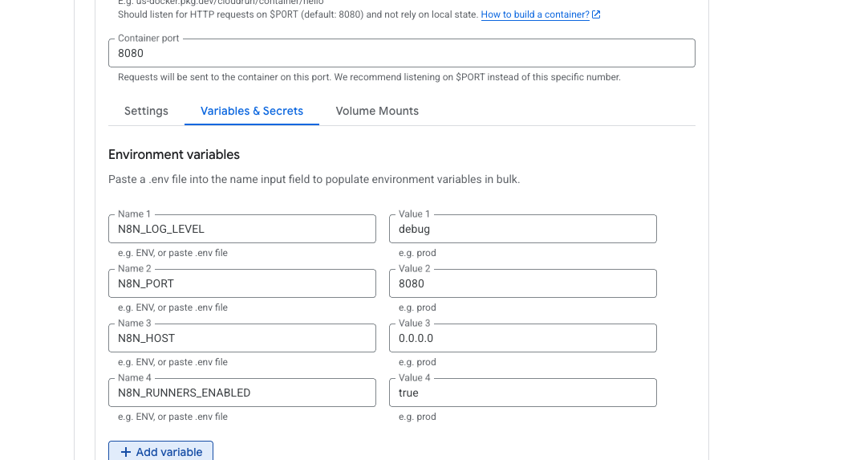Edit Value 1 field containing debug

(x=522, y=229)
